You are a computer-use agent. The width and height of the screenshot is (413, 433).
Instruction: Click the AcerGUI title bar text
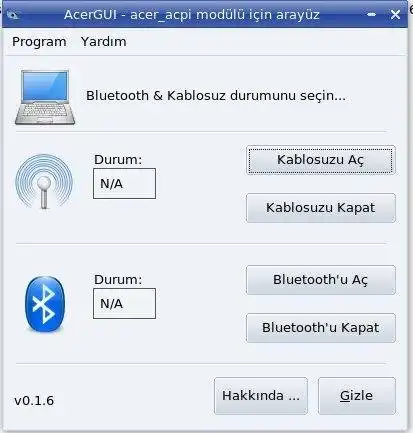point(192,15)
